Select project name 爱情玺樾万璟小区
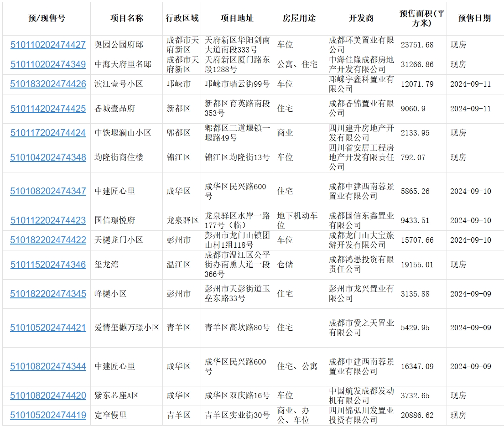504x427 pixels. (x=127, y=328)
